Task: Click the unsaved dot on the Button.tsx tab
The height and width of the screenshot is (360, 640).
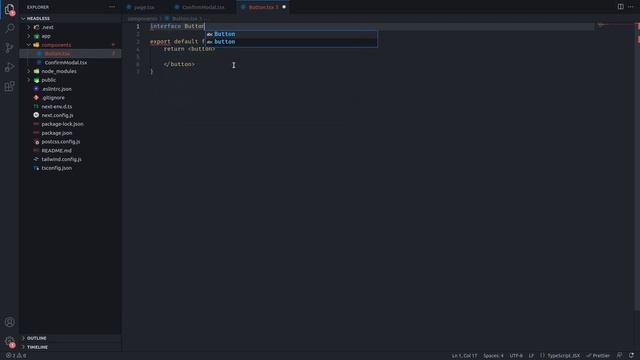Action: (x=284, y=7)
